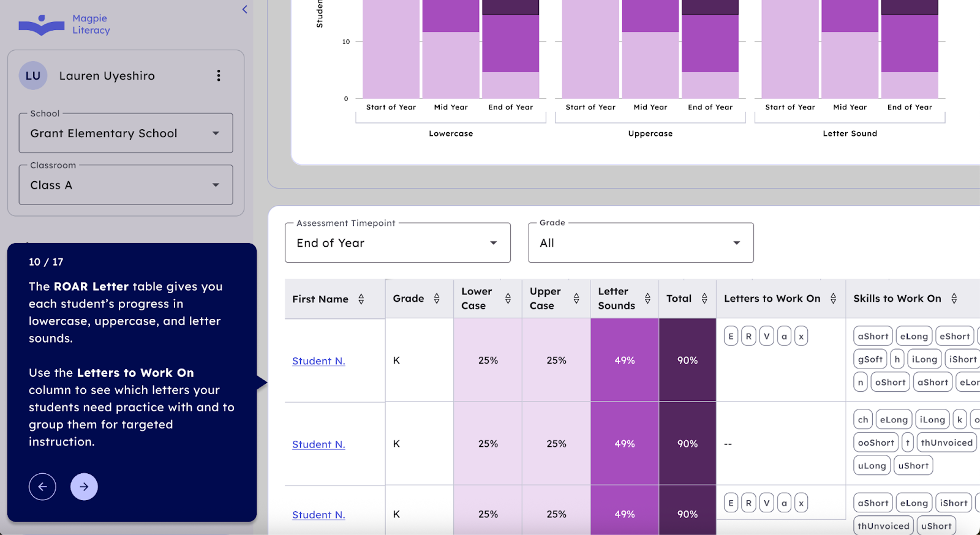Sort the table by First Name

361,299
